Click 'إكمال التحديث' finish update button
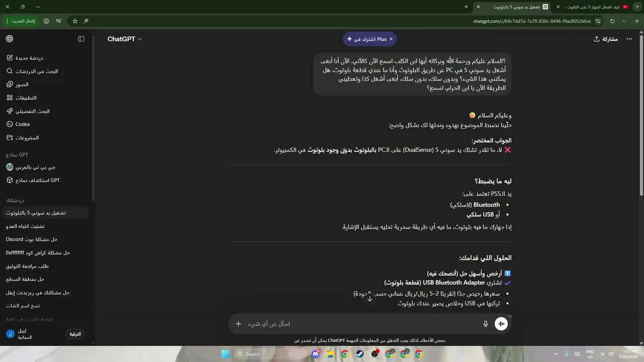The height and width of the screenshot is (362, 644). [x=21, y=21]
